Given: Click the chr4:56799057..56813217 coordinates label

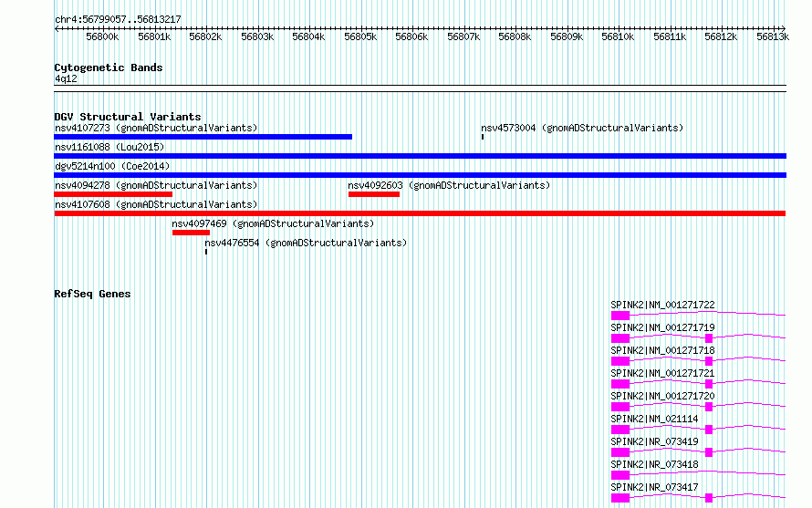Looking at the screenshot, I should click(118, 20).
